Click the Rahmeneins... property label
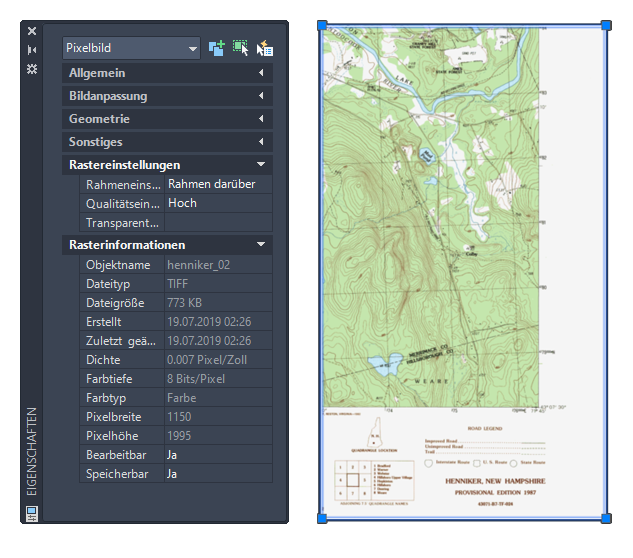 click(x=123, y=185)
